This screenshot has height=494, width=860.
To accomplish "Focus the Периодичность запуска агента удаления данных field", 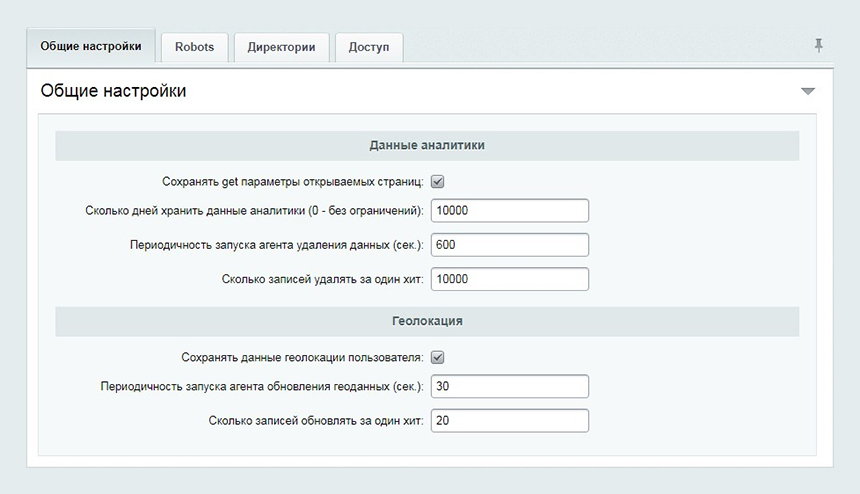I will pyautogui.click(x=510, y=245).
